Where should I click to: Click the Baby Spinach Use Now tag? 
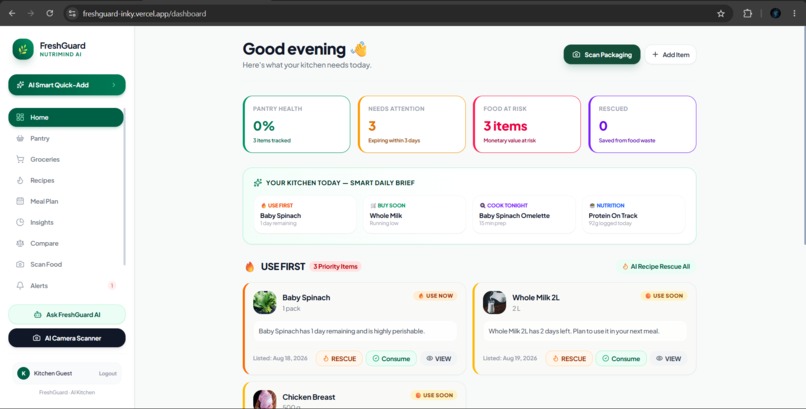tap(435, 296)
